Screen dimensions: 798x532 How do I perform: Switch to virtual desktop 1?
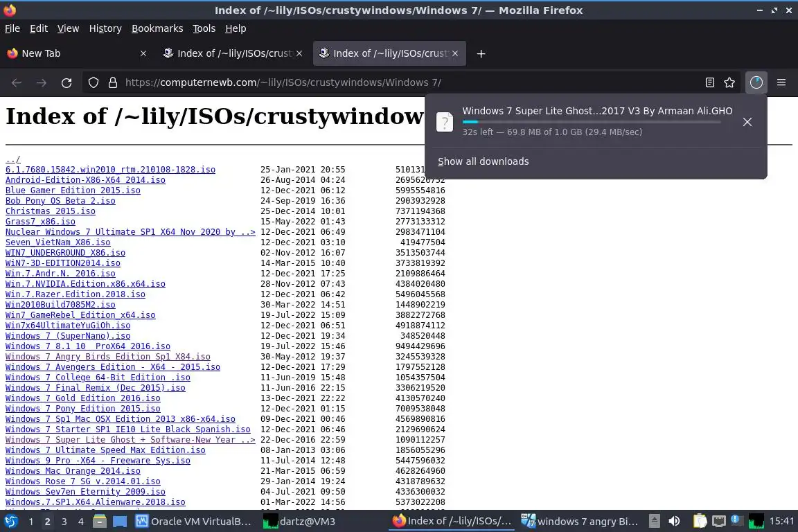[x=30, y=522]
